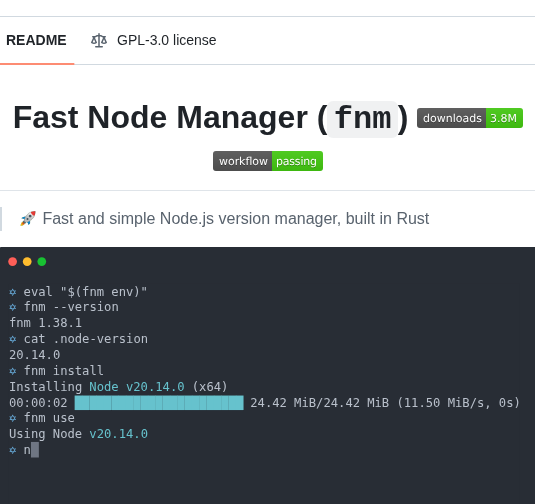
Task: Click the prompt symbol before 'eval'
Action: tap(13, 292)
